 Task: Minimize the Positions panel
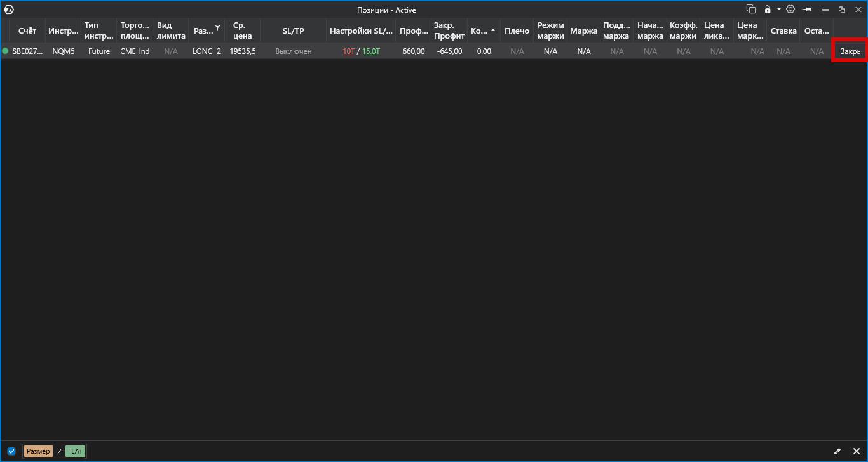click(825, 10)
